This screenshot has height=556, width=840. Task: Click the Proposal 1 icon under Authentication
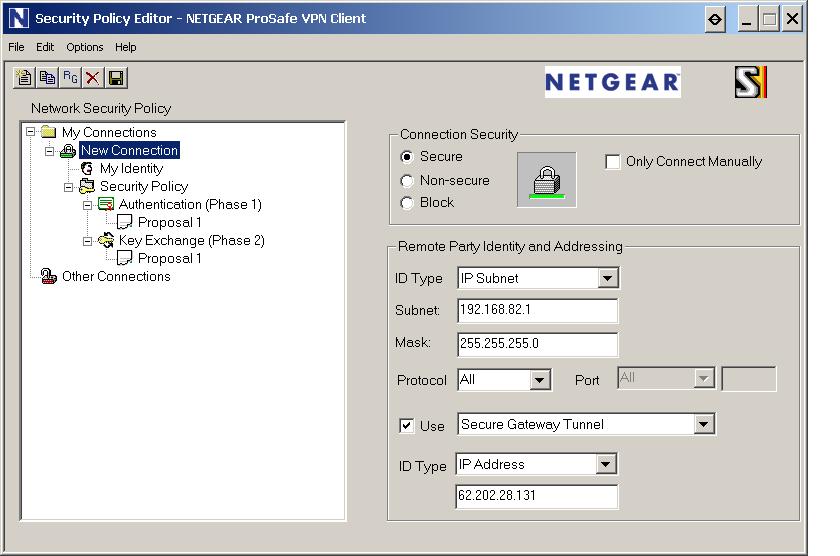124,222
